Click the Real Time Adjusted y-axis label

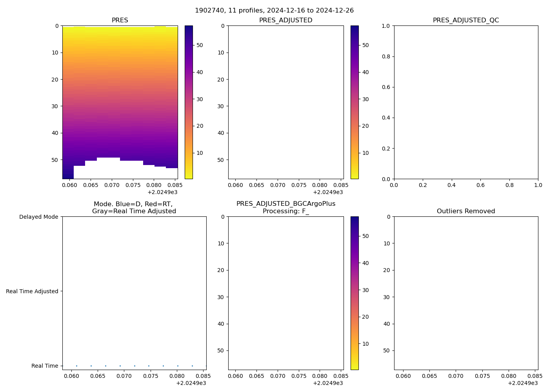click(32, 291)
